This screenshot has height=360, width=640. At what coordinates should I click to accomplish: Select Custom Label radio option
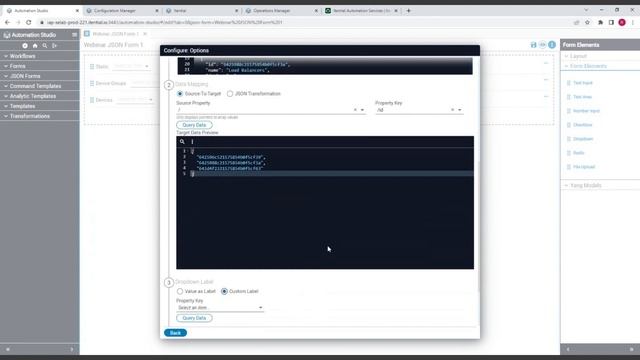tap(224, 291)
